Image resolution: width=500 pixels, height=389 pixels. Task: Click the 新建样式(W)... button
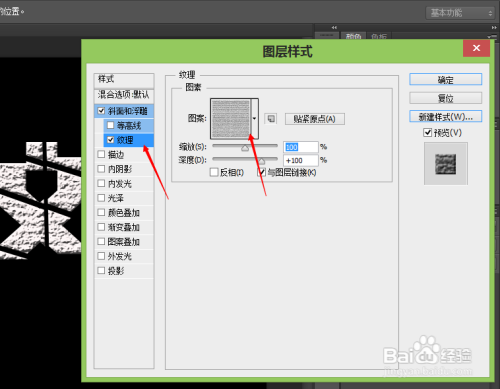click(445, 116)
